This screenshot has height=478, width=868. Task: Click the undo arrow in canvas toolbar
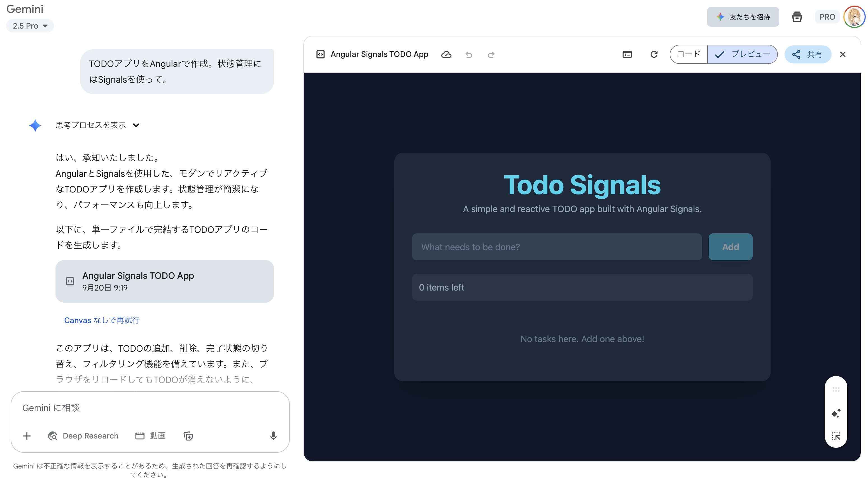[x=469, y=55]
